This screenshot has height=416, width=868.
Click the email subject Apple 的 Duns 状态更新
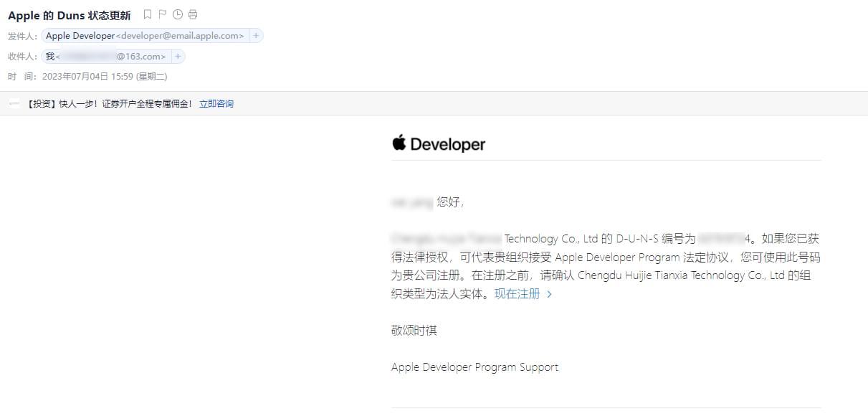[x=70, y=15]
